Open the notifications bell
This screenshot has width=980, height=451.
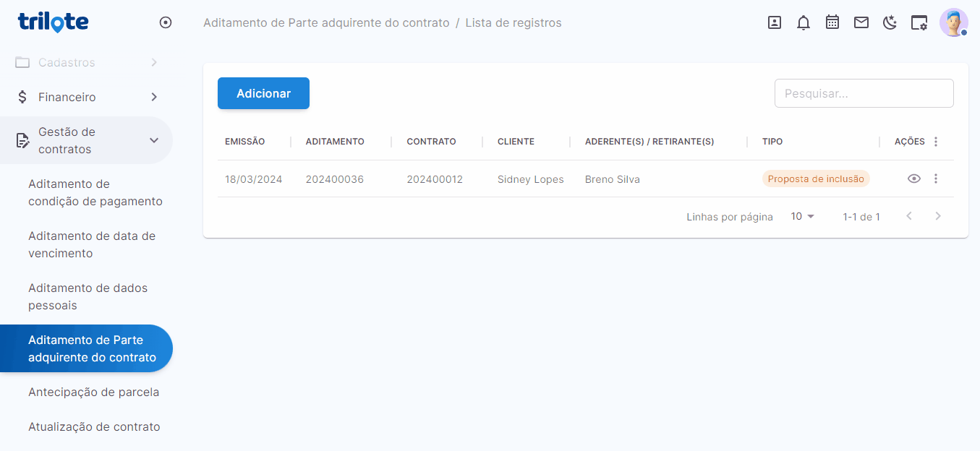[803, 22]
